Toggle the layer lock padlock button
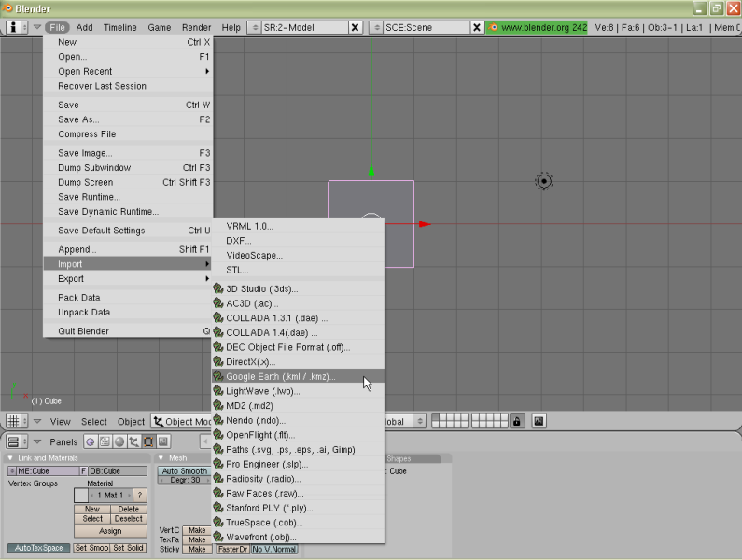 click(x=517, y=421)
